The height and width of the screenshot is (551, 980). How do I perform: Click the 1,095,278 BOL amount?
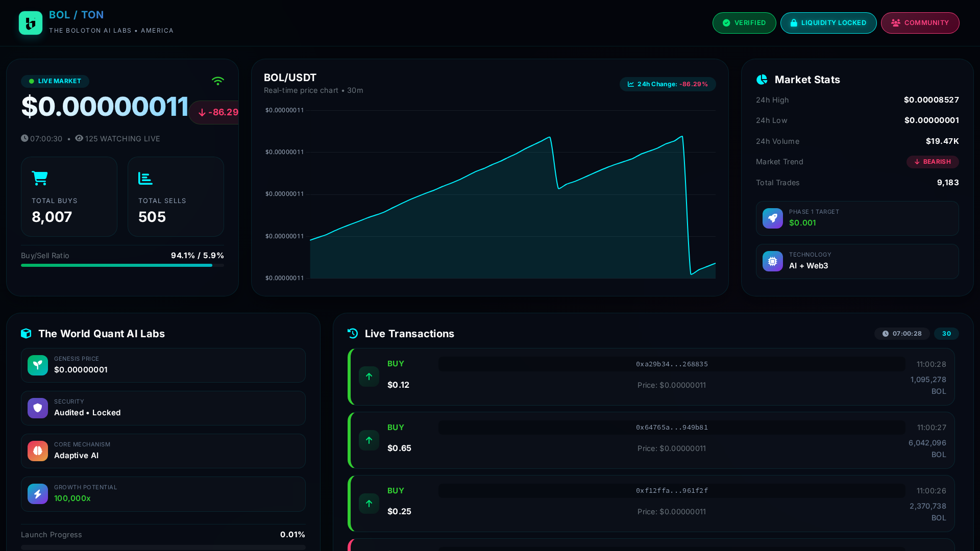[x=928, y=385]
